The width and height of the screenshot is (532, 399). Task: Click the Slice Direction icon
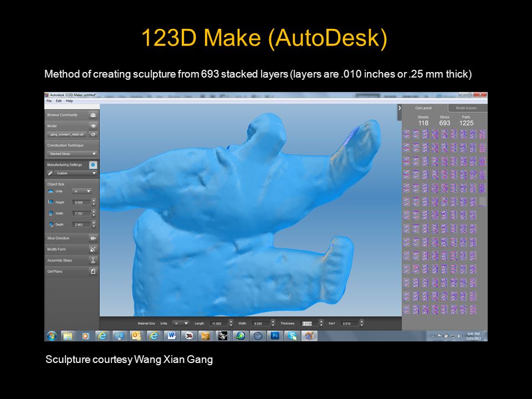click(x=93, y=238)
